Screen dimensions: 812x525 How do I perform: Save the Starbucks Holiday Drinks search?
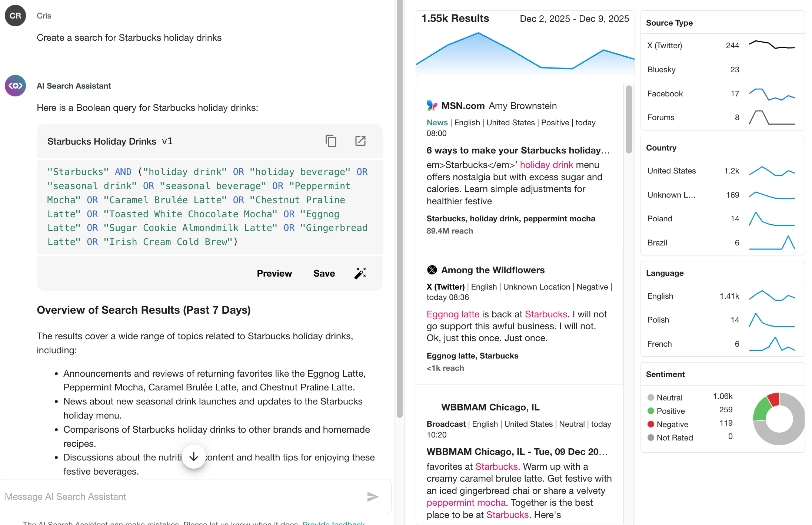(x=324, y=273)
